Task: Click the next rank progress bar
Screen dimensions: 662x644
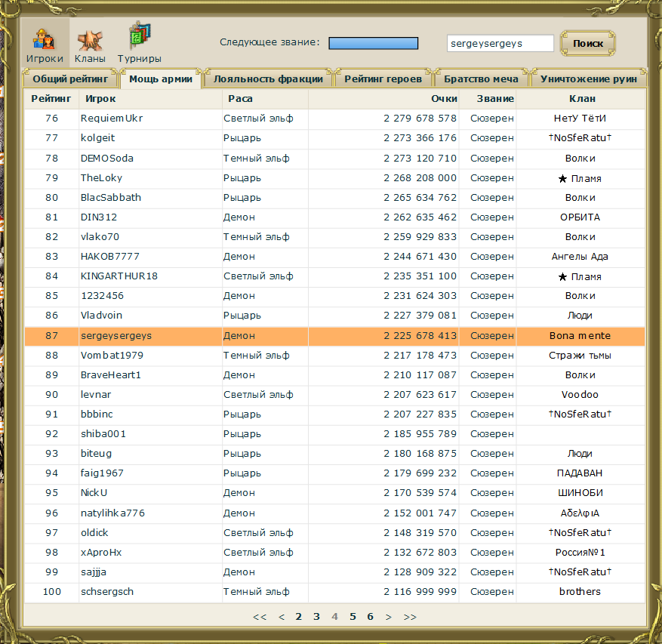Action: [374, 43]
